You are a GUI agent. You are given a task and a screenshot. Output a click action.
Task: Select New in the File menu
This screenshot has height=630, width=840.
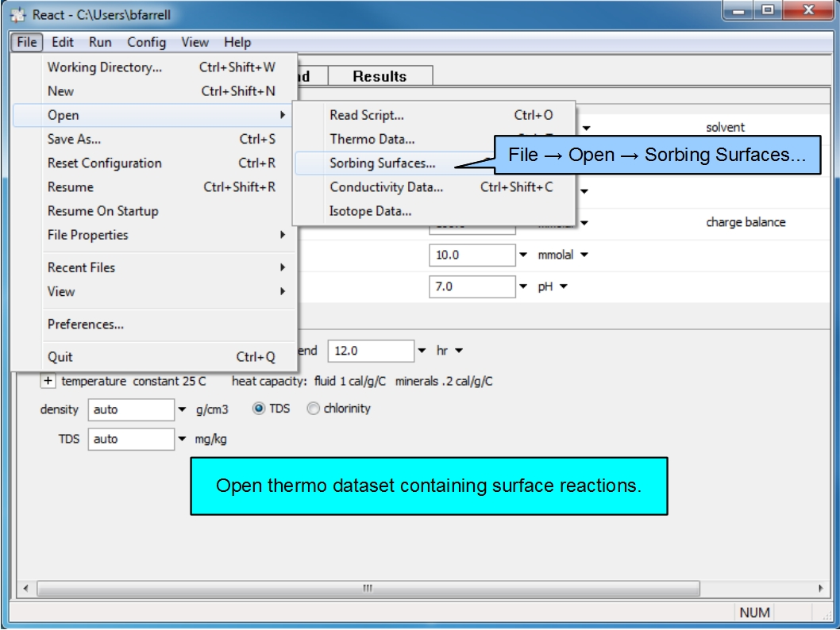pyautogui.click(x=154, y=91)
